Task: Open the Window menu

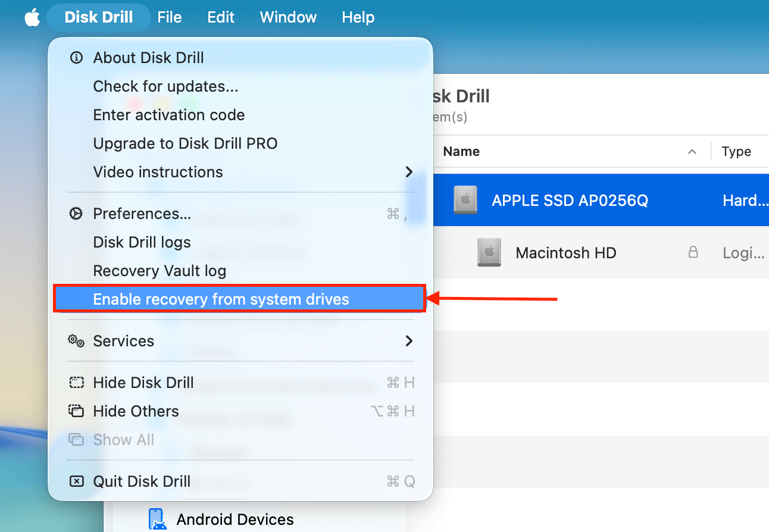Action: [x=288, y=17]
